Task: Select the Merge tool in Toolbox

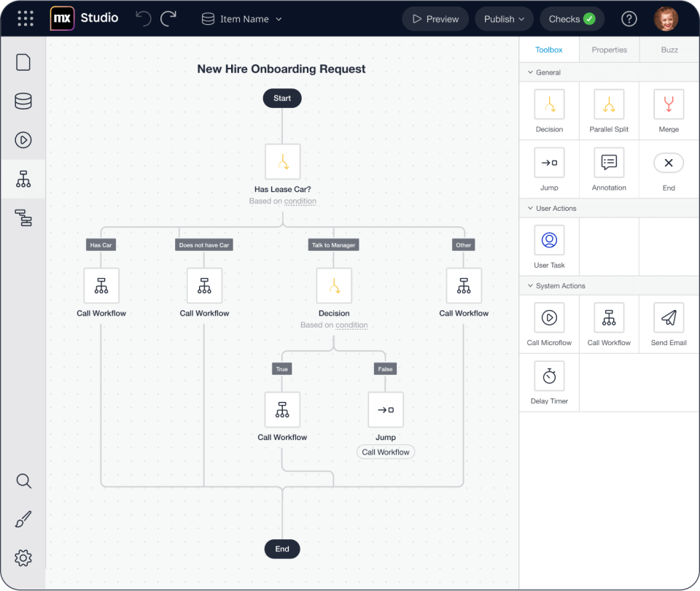Action: coord(669,105)
